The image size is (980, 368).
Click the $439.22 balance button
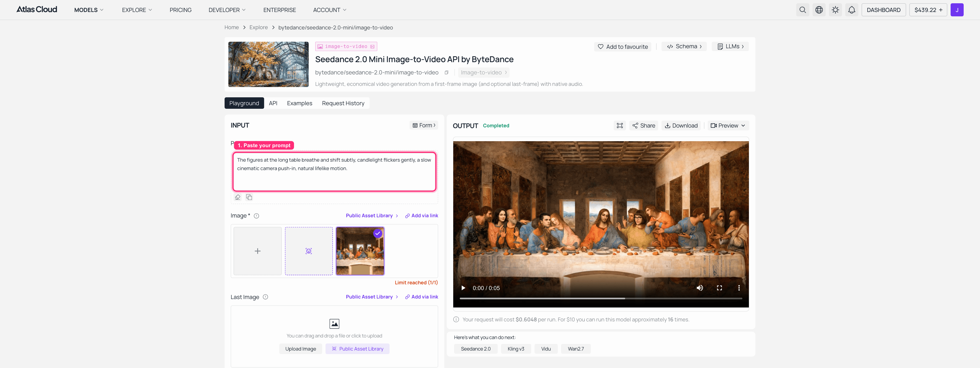pyautogui.click(x=928, y=10)
